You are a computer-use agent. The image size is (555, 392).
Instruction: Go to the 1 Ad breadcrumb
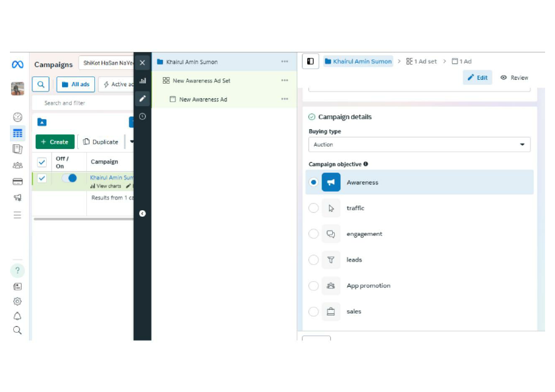coord(461,61)
